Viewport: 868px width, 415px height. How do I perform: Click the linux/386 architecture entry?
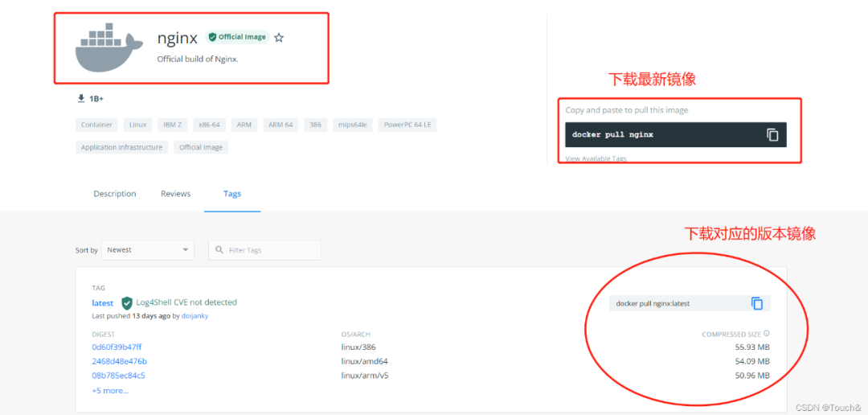point(358,347)
